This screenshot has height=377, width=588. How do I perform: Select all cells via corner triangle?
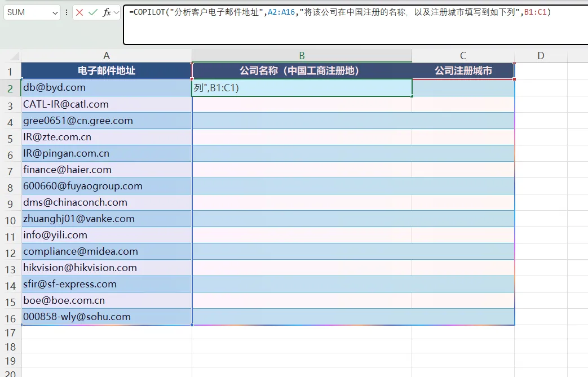tap(14, 56)
